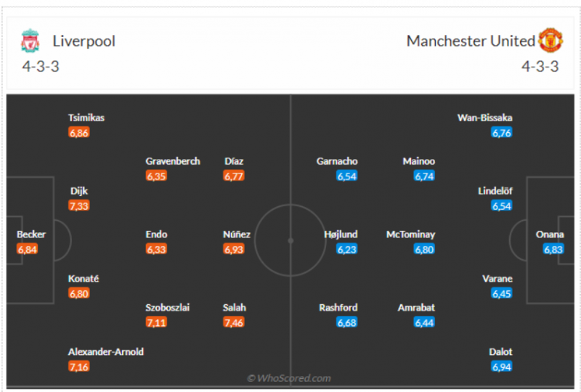Viewport: 581px width, 392px height.
Task: Click Mainoo's 6,74 rating badge
Action: [x=424, y=176]
